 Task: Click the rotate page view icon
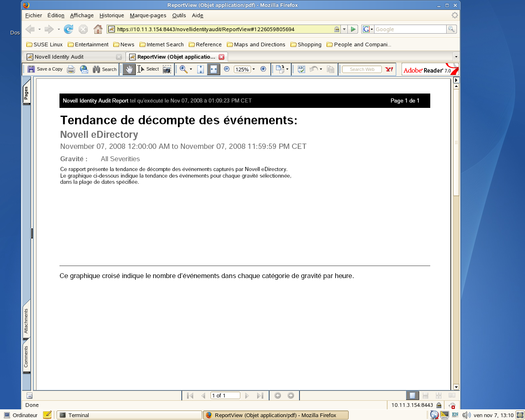coord(280,69)
